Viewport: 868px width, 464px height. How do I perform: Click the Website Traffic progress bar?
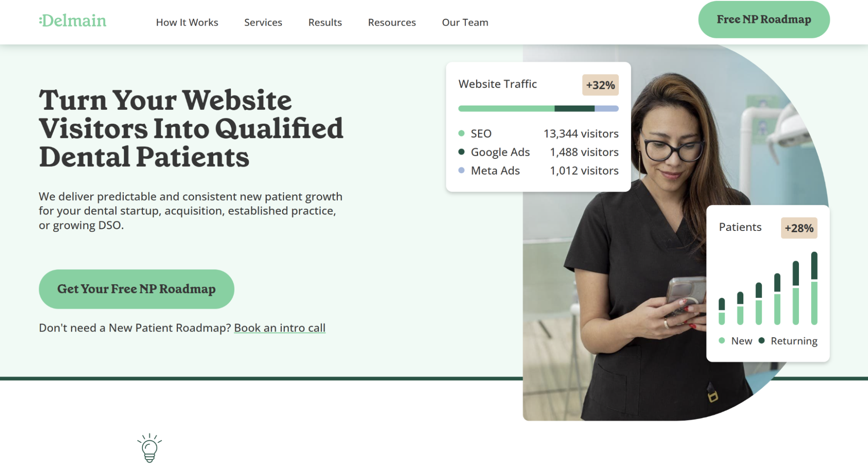(538, 109)
